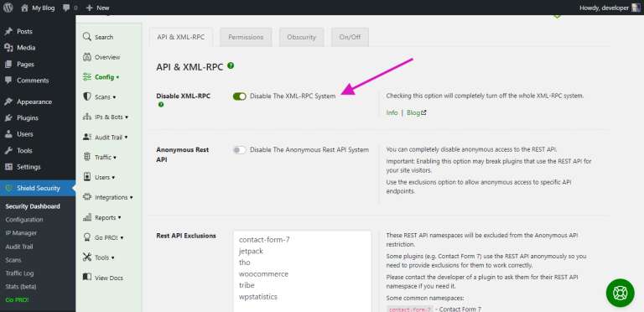Viewport: 644px width, 312px height.
Task: Click the Media library icon
Action: [x=8, y=48]
